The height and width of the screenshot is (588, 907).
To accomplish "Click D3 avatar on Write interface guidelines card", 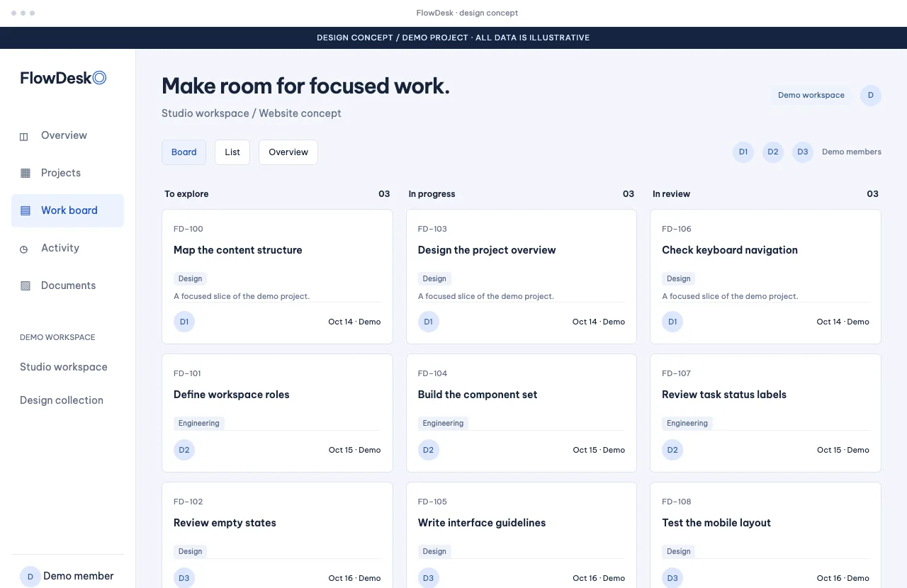I will (x=429, y=578).
